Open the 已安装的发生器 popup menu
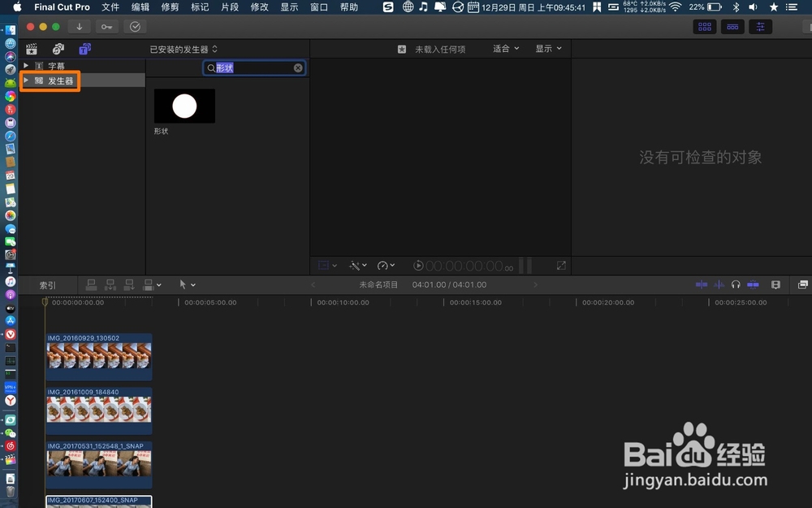The image size is (812, 508). point(184,50)
